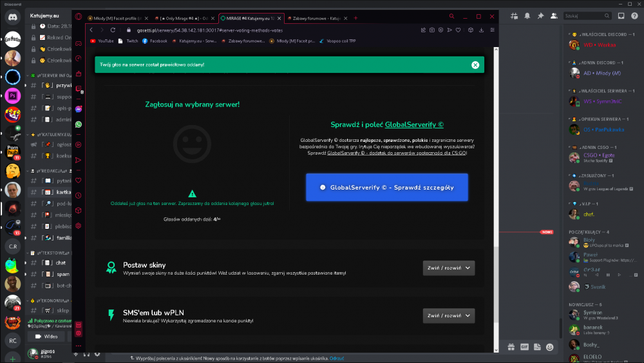Open the C.R server in Discord list
644x363 pixels.
pyautogui.click(x=13, y=246)
